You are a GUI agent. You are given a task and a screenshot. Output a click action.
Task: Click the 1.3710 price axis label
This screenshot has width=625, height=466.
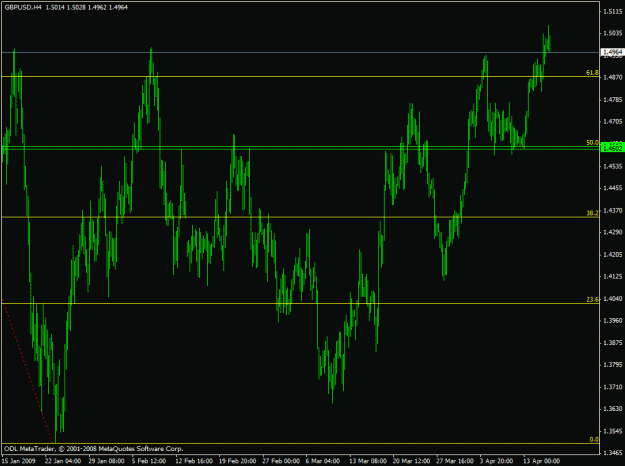click(x=613, y=387)
